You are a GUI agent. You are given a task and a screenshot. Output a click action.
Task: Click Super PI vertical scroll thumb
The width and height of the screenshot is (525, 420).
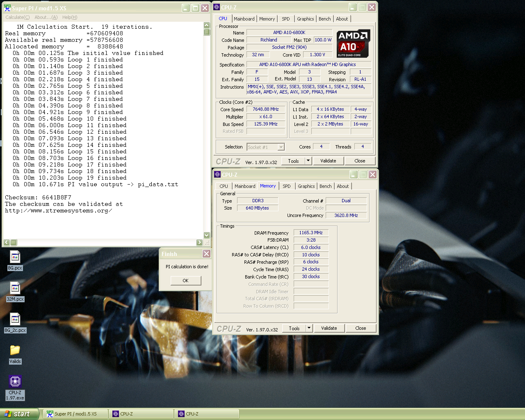[x=207, y=32]
